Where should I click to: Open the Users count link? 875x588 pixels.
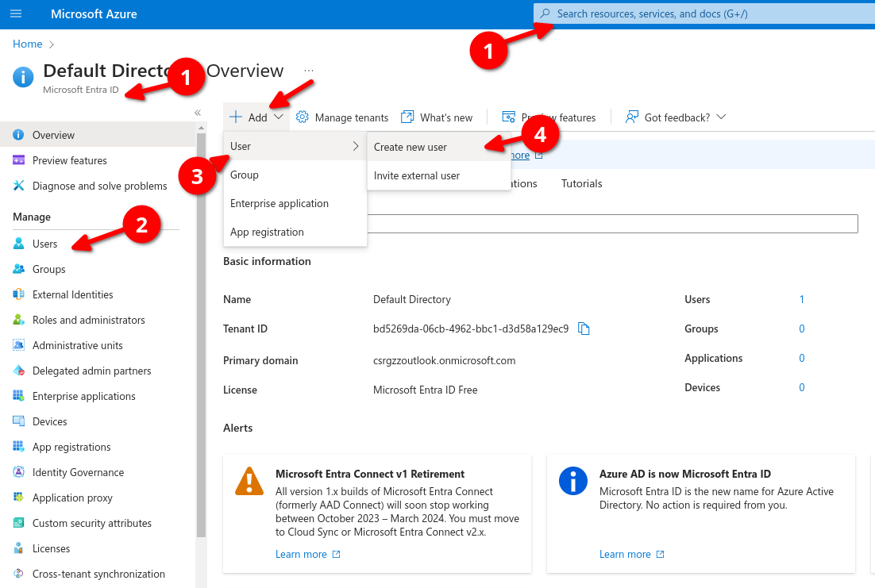(802, 299)
